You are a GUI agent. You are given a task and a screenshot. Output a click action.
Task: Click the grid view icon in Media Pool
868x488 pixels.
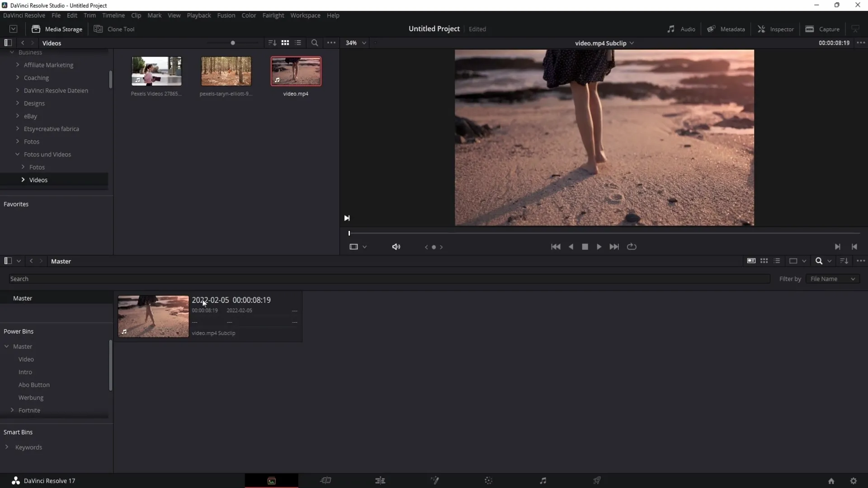coord(764,261)
